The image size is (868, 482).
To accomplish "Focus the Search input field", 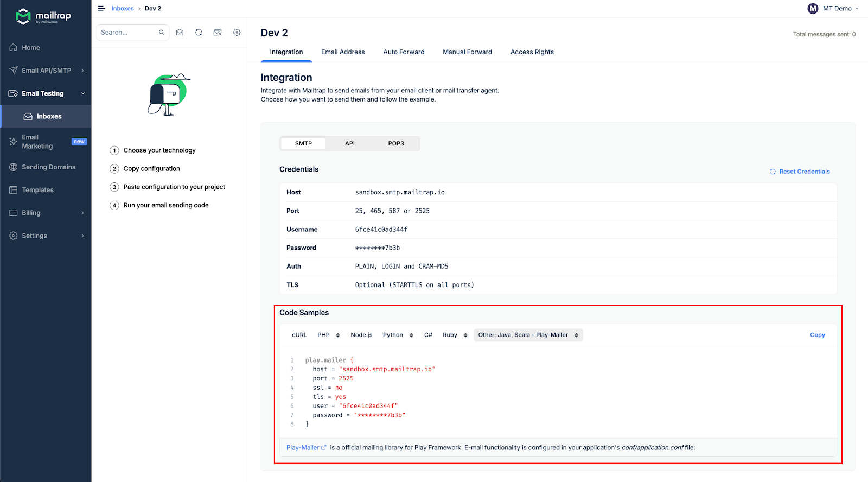I will 133,33.
